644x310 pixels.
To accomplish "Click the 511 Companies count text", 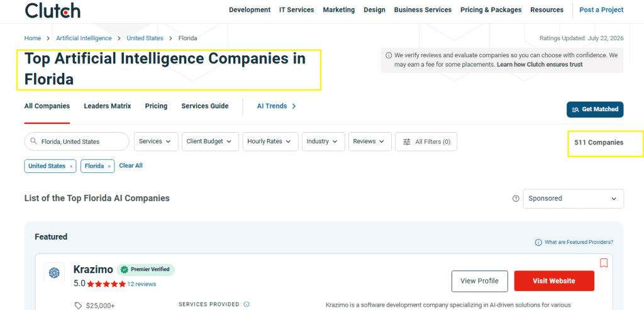I will pos(599,143).
